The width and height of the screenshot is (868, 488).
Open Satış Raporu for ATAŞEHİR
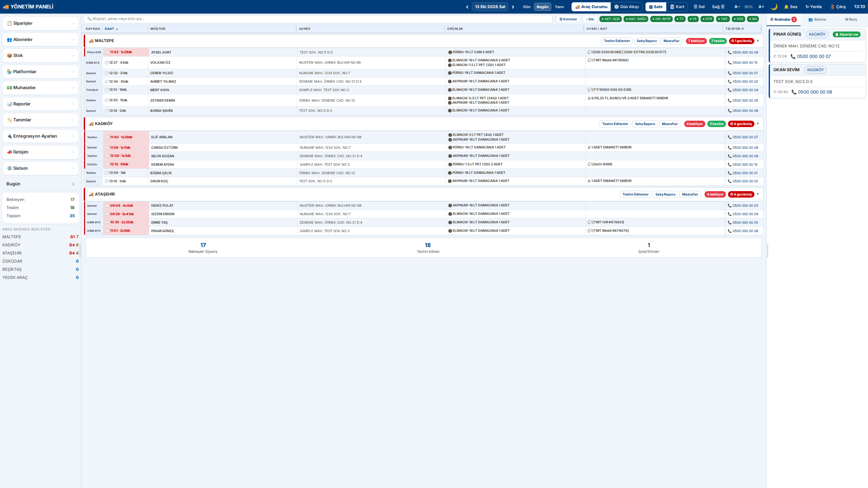(x=665, y=195)
